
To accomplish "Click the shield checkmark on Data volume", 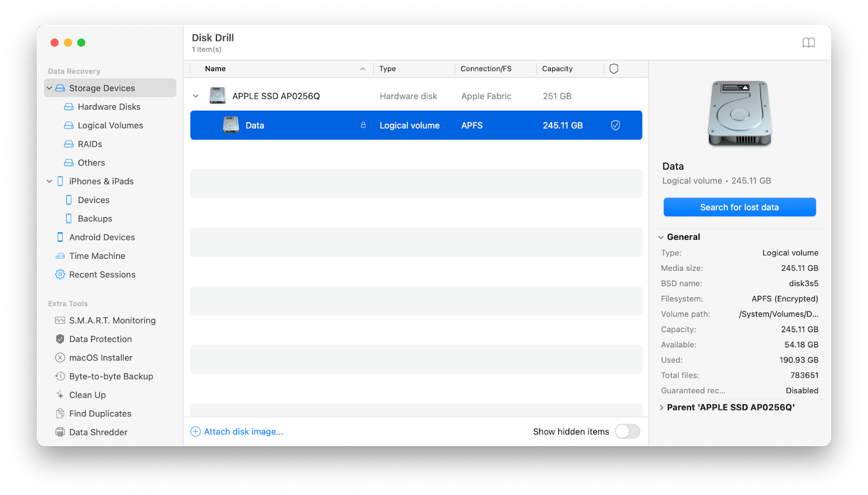I will pyautogui.click(x=615, y=125).
